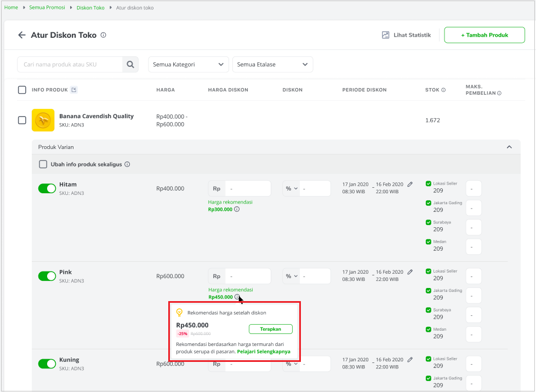
Task: Click the lightbulb icon in recommendation popup
Action: (x=179, y=313)
